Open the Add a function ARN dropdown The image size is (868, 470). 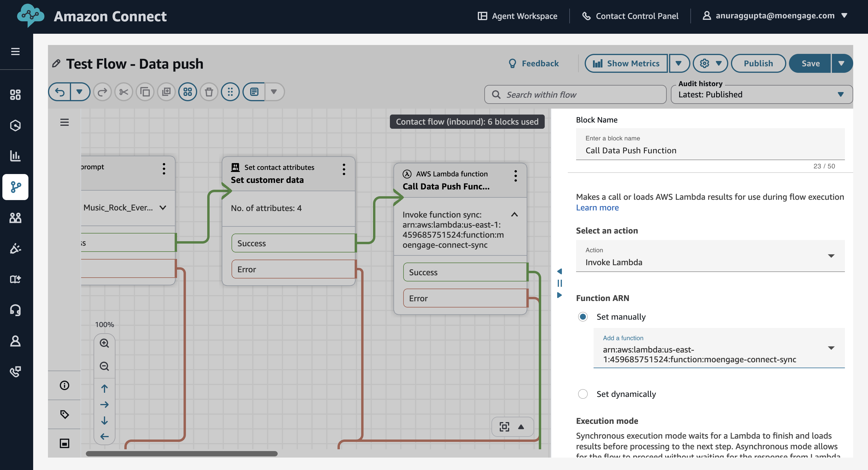[719, 348]
